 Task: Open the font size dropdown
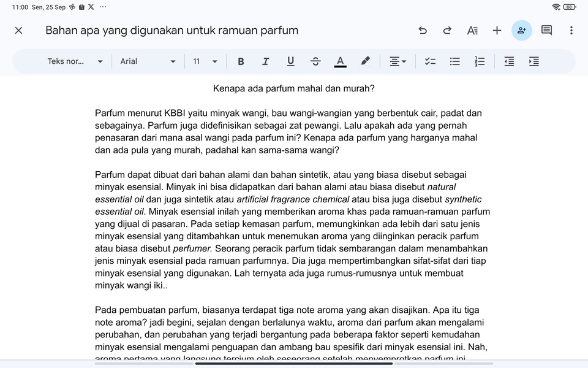[205, 61]
